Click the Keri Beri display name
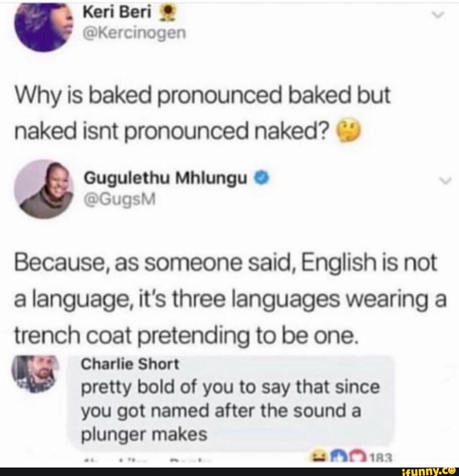Image resolution: width=459 pixels, height=476 pixels. [x=117, y=12]
